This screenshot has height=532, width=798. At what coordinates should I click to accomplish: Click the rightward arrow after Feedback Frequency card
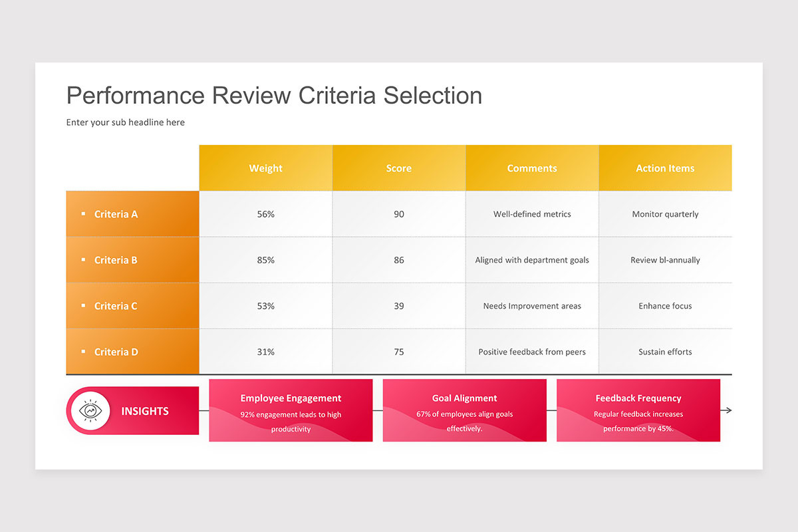(728, 411)
